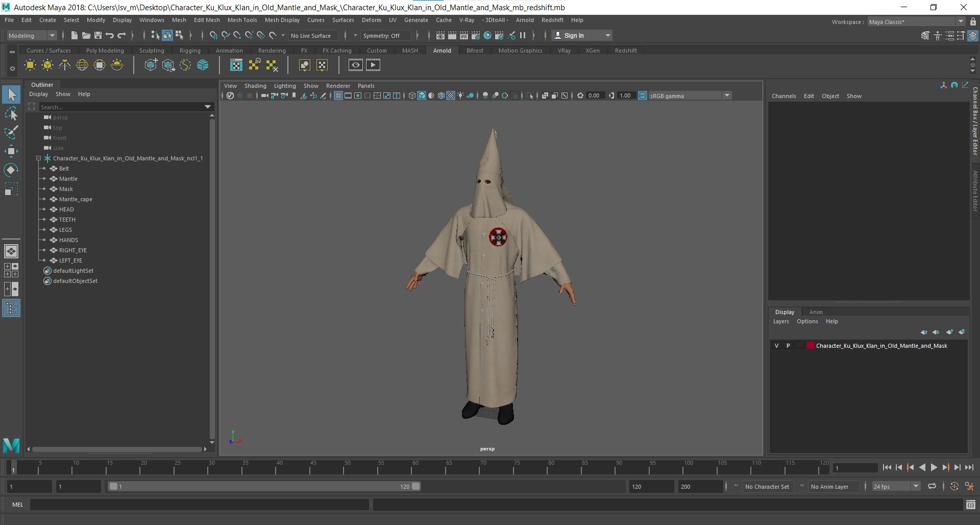Open the Mesh Tools menu
980x525 pixels.
click(x=242, y=20)
